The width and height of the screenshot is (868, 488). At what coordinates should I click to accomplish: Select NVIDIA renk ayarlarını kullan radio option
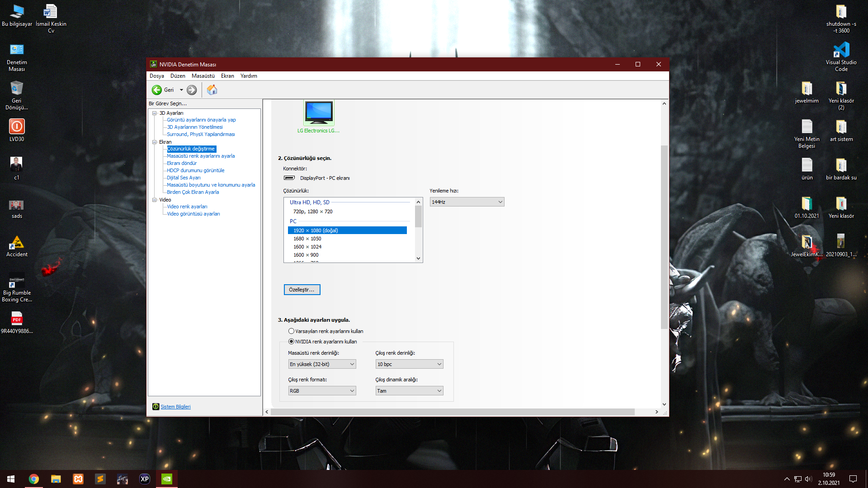[x=292, y=342]
